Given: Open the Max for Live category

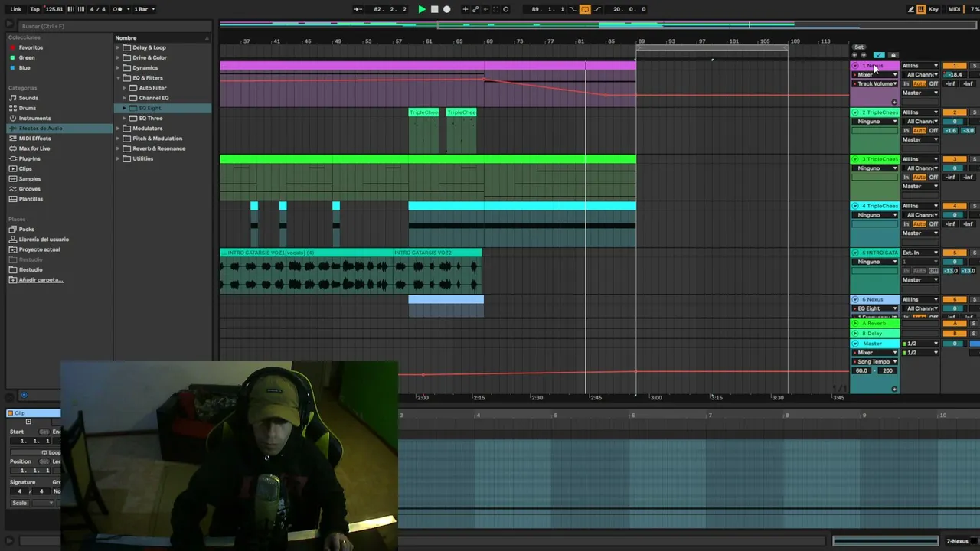Looking at the screenshot, I should pyautogui.click(x=34, y=148).
